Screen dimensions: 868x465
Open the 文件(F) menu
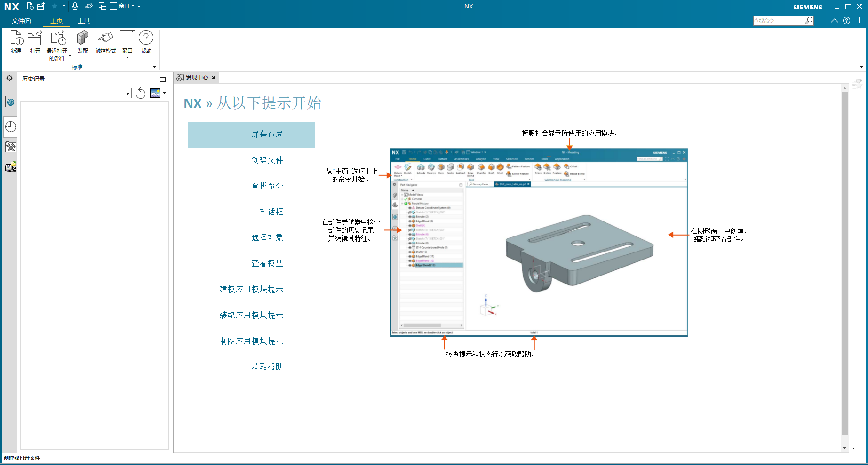pos(21,21)
